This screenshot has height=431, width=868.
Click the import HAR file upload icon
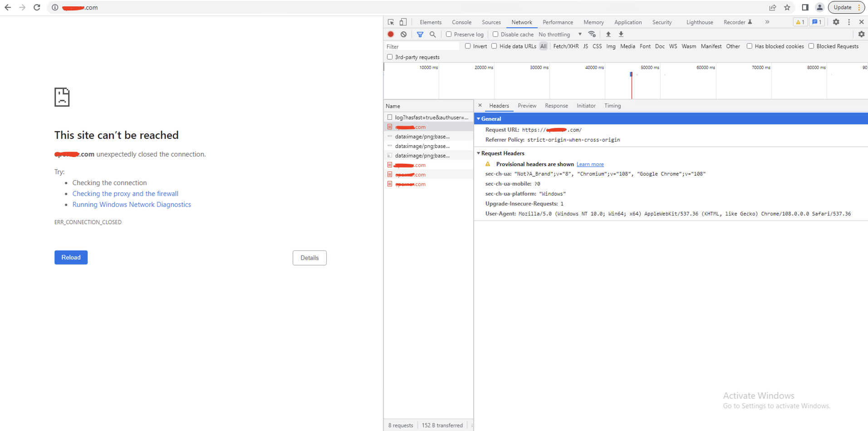pyautogui.click(x=608, y=34)
